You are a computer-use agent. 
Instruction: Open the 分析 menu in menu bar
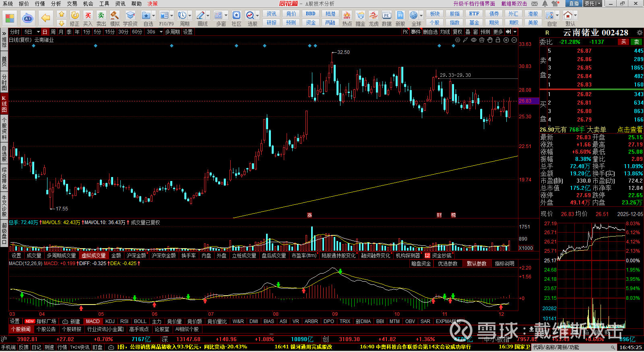56,4
